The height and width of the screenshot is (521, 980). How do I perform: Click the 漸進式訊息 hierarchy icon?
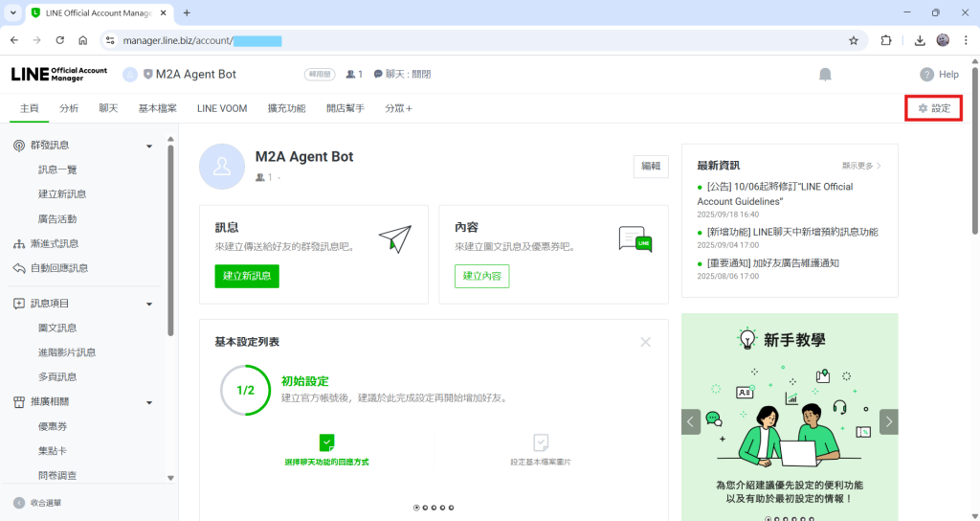(19, 244)
